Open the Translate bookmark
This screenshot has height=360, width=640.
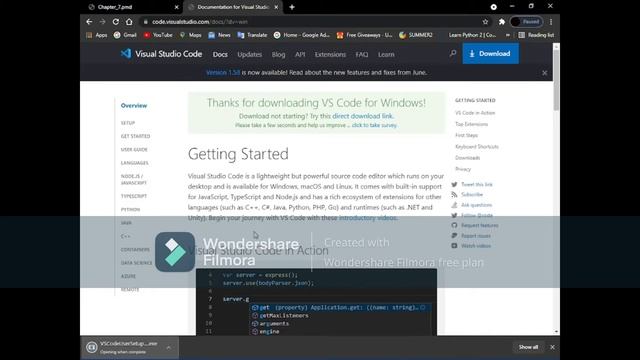click(x=252, y=35)
